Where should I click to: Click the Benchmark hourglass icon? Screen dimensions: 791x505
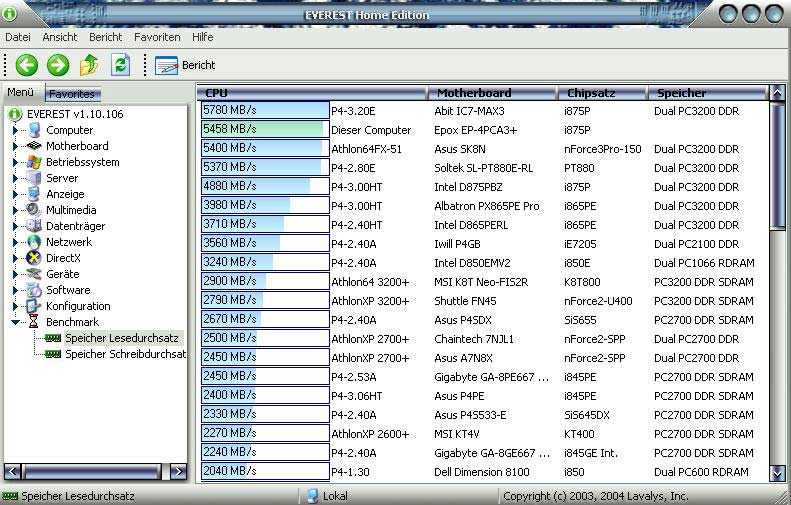point(34,321)
